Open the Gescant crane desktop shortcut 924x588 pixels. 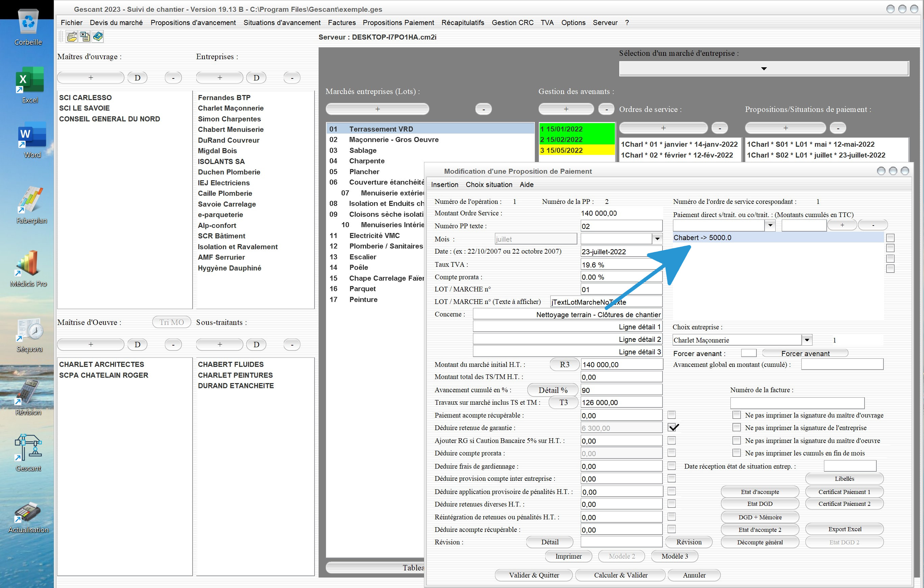(x=28, y=453)
